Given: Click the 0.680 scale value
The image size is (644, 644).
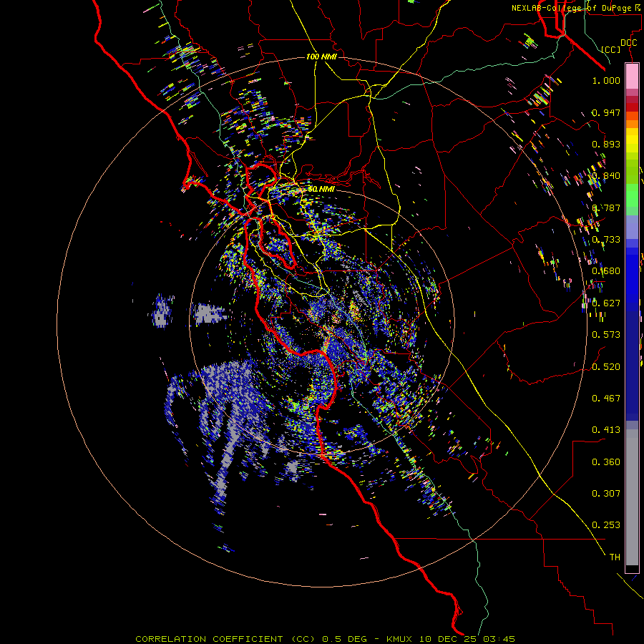Looking at the screenshot, I should (606, 271).
